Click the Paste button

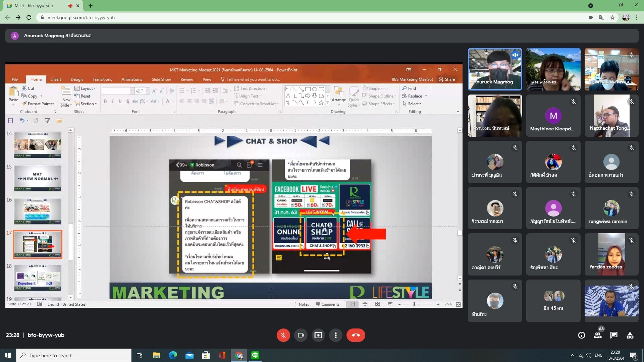click(x=13, y=96)
